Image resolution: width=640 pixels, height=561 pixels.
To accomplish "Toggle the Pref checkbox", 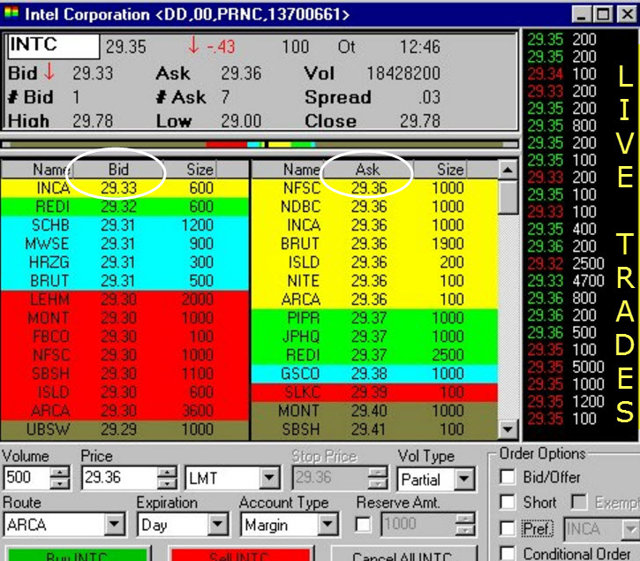I will click(x=507, y=528).
